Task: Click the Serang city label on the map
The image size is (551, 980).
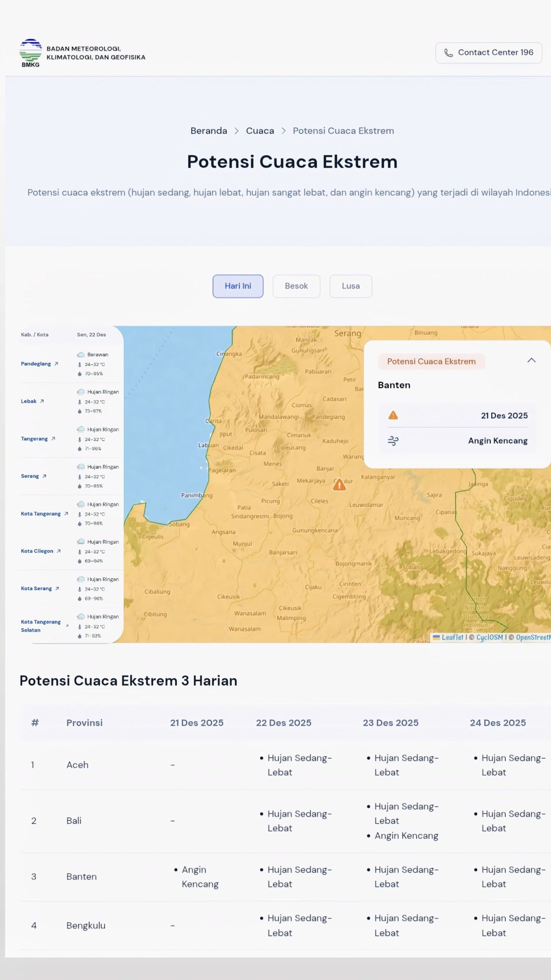Action: pos(347,333)
